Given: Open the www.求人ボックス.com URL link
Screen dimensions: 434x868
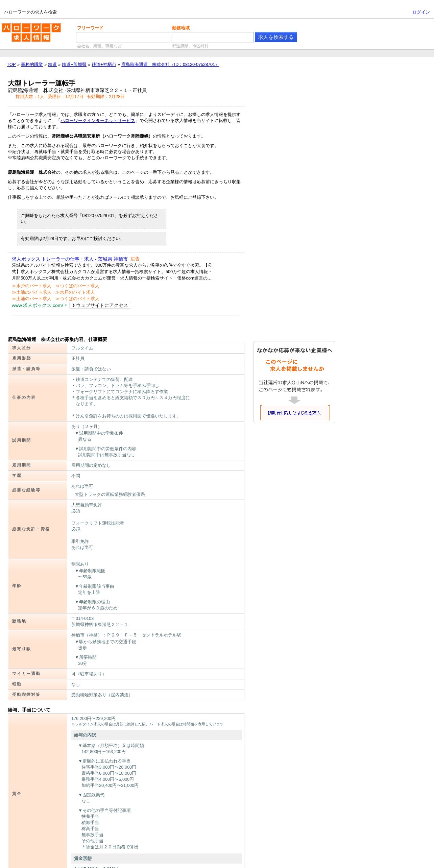Looking at the screenshot, I should click(37, 305).
